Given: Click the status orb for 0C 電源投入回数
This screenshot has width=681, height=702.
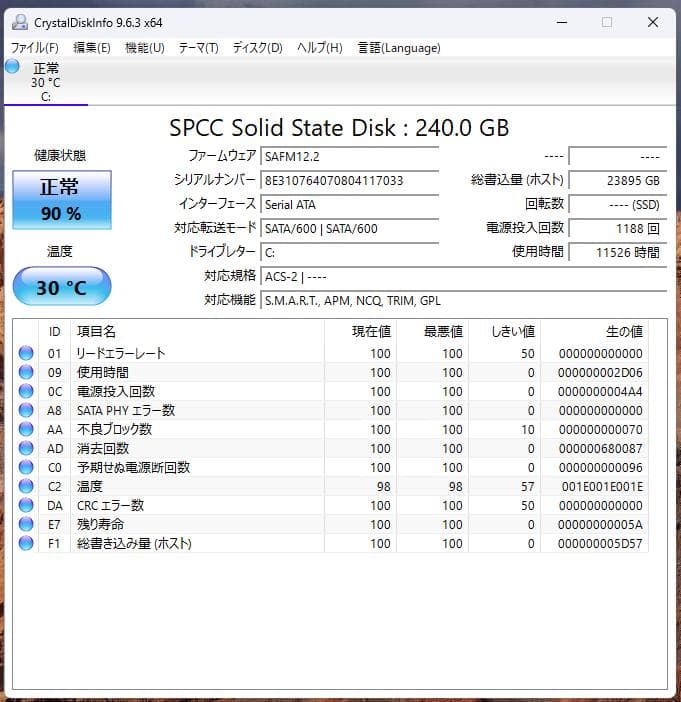Looking at the screenshot, I should point(26,391).
